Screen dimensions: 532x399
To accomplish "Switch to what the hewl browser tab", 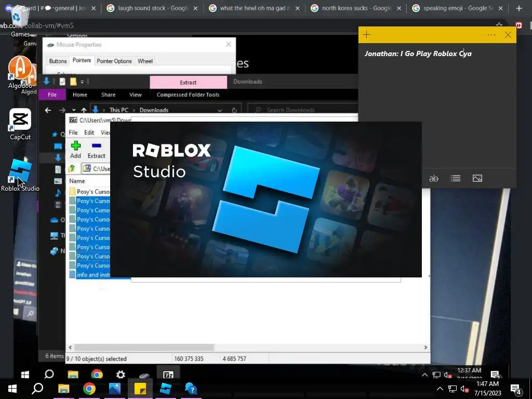I will coord(255,8).
